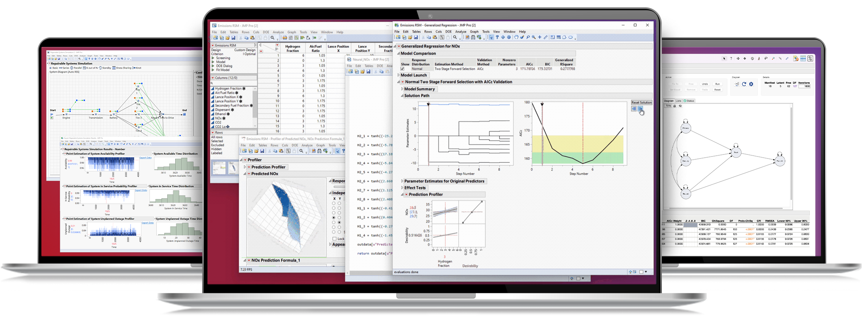This screenshot has width=868, height=321.
Task: Expand the Model Summary section
Action: tap(402, 89)
